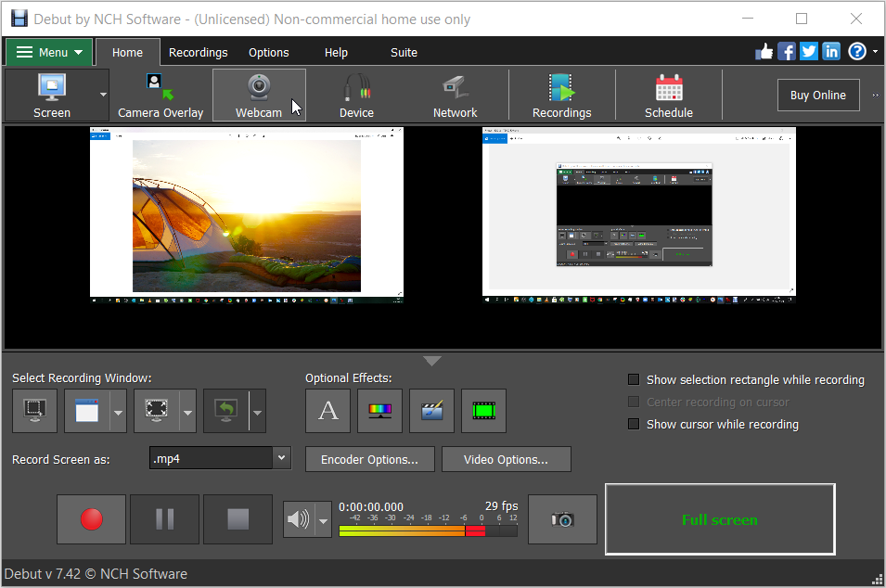The image size is (886, 588).
Task: Click the Debut window screen preview
Action: 639,215
